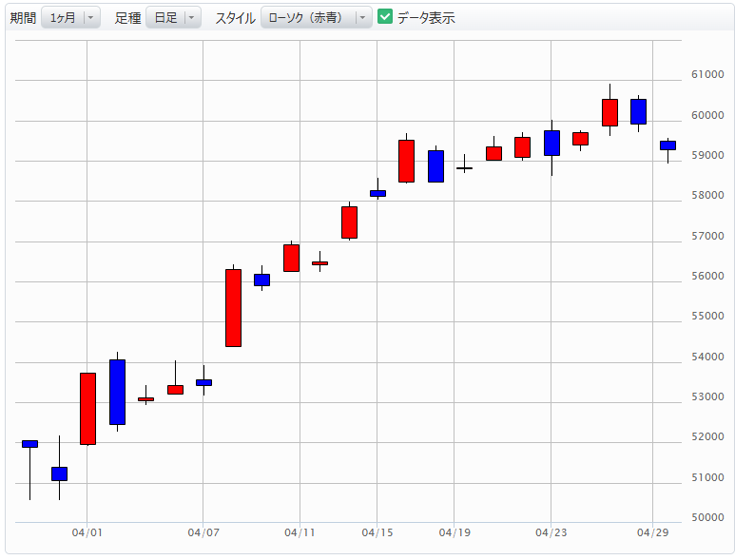
Task: Select the blue candlestick on the 04/23 gridline
Action: 551,143
